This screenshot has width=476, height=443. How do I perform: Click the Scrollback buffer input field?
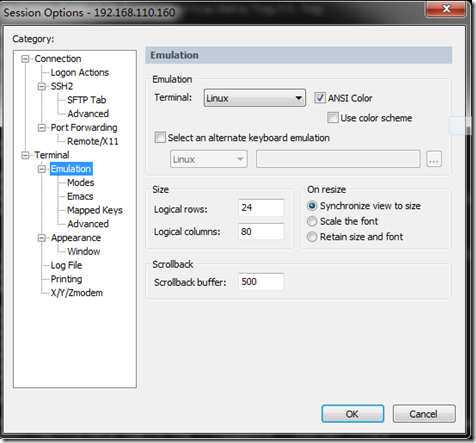pyautogui.click(x=261, y=282)
